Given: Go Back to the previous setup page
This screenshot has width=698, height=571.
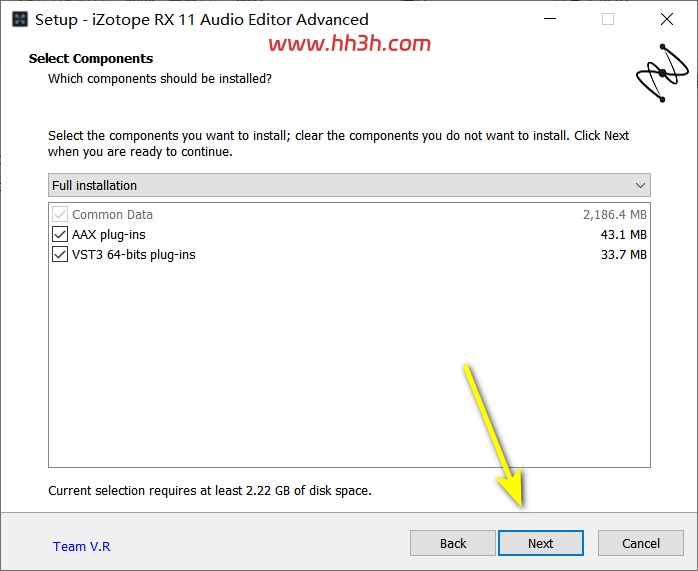Looking at the screenshot, I should (453, 543).
